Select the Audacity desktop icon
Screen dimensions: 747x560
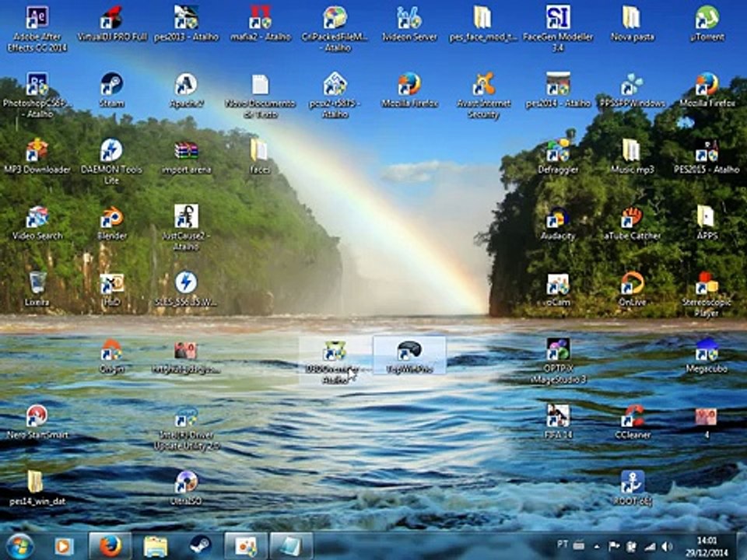point(558,223)
